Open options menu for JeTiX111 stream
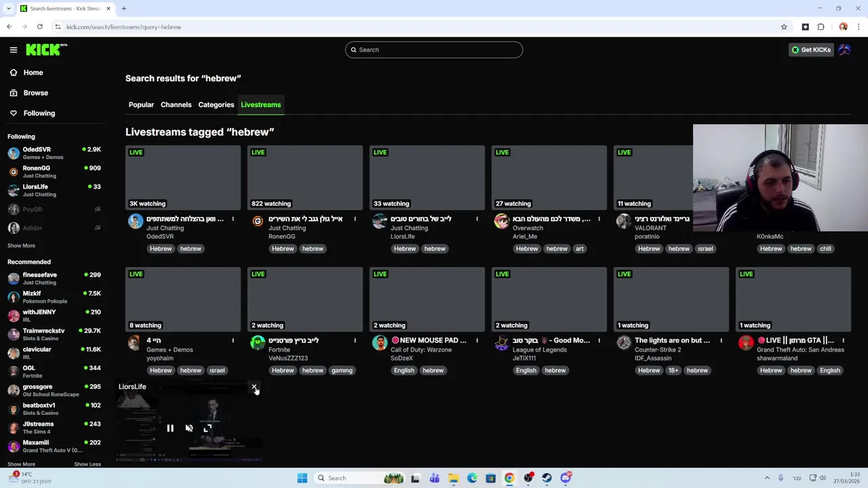The height and width of the screenshot is (488, 868). 599,340
